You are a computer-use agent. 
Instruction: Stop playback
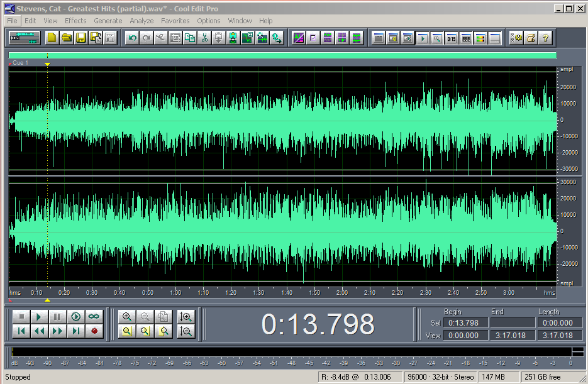click(x=21, y=317)
